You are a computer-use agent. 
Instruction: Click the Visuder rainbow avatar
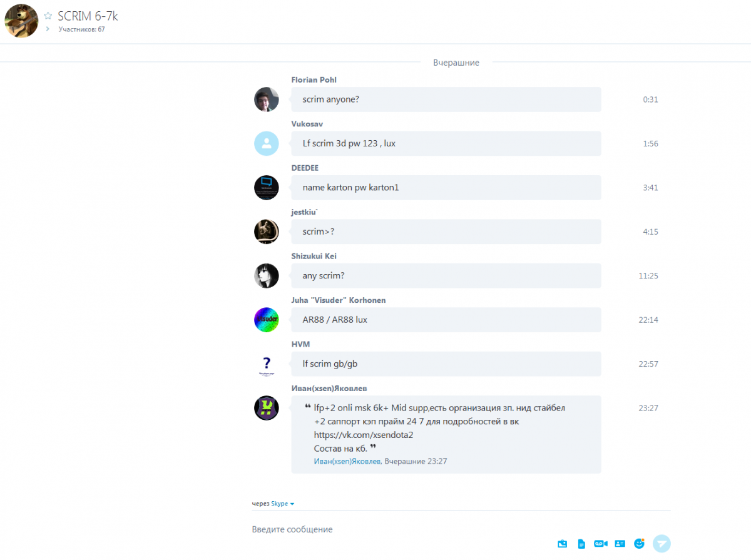(266, 320)
